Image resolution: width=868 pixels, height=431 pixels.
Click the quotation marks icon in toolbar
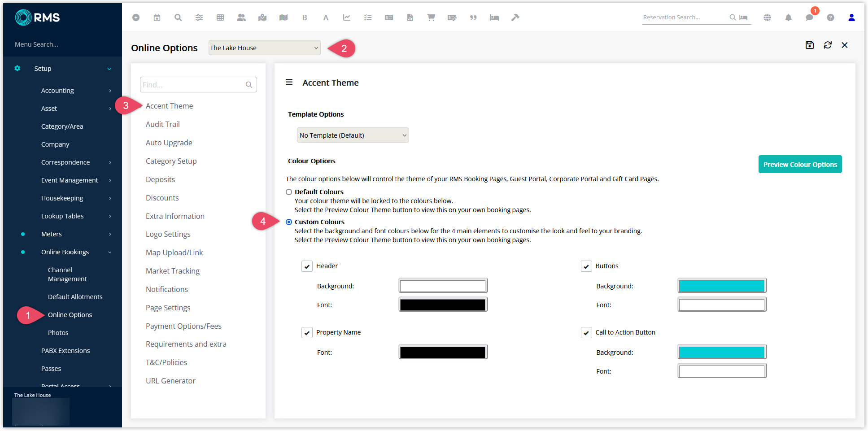pos(473,17)
